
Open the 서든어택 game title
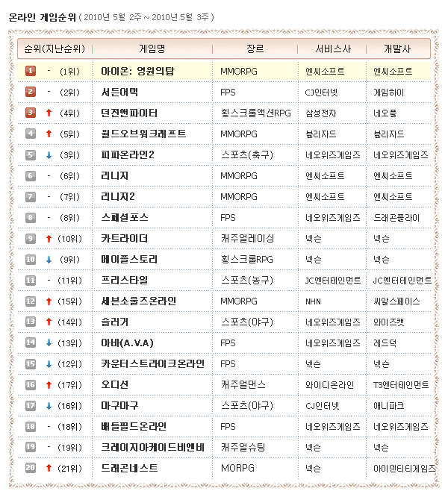[119, 93]
